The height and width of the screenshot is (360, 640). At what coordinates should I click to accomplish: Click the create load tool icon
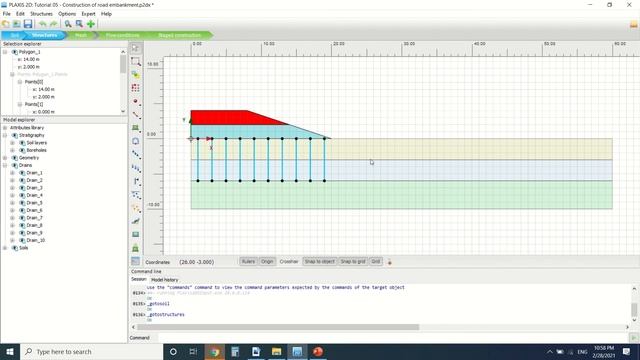136,154
